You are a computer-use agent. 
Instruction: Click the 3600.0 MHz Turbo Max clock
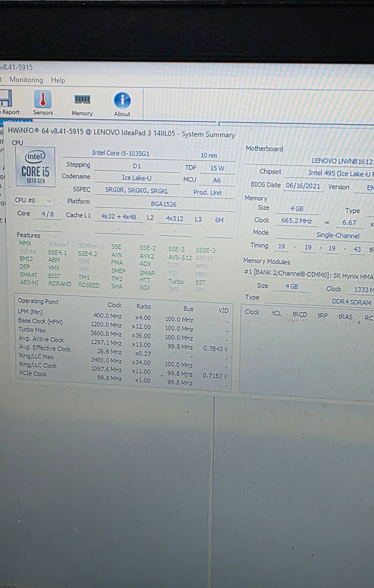106,334
